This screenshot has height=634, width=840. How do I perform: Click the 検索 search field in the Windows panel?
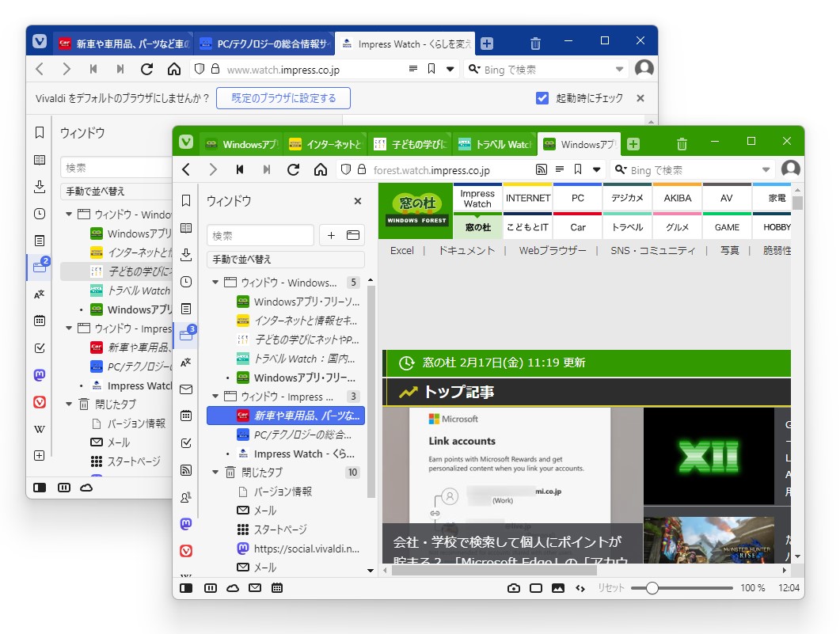pos(260,235)
